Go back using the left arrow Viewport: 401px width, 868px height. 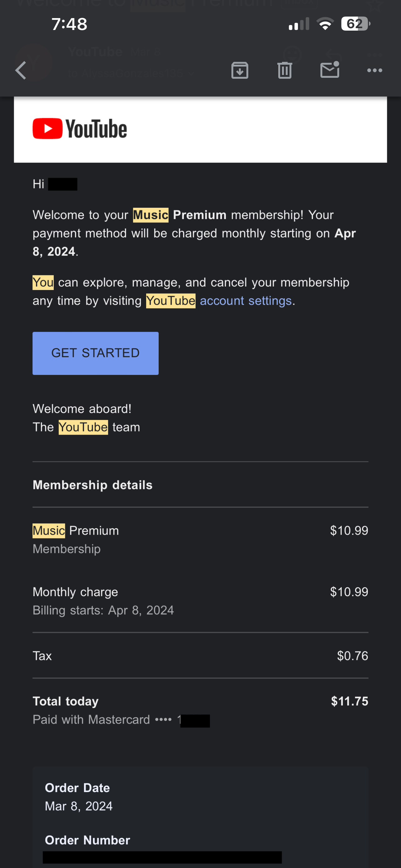(x=21, y=70)
